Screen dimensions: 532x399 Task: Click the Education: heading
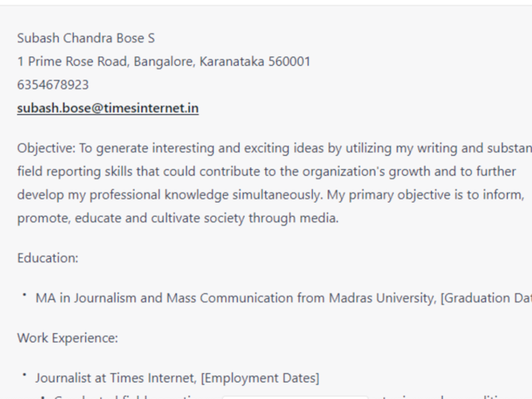click(x=48, y=258)
